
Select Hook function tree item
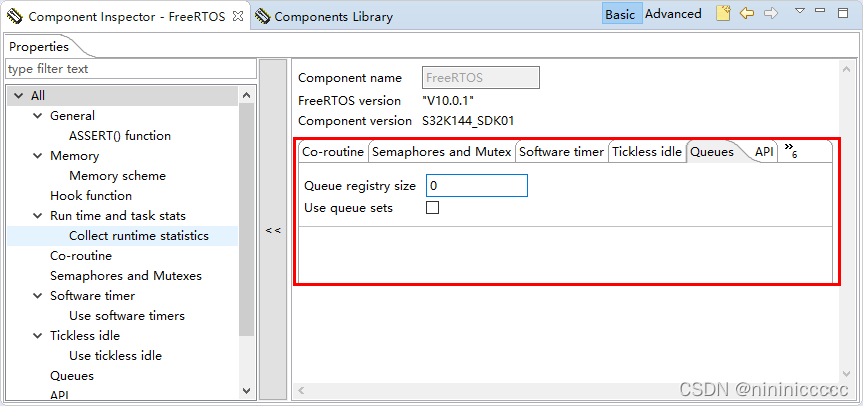point(91,196)
